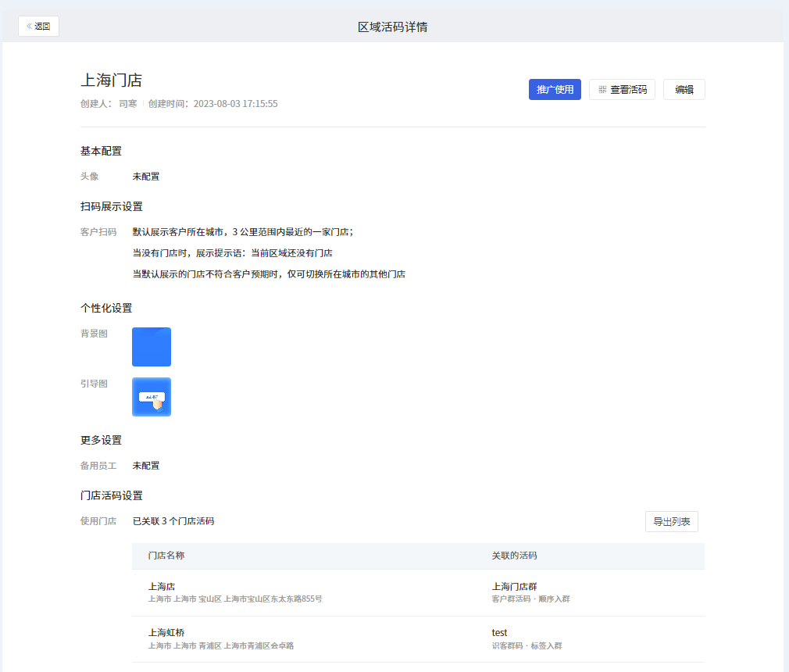789x672 pixels.
Task: Click the double-chevron back arrow icon
Action: point(30,26)
